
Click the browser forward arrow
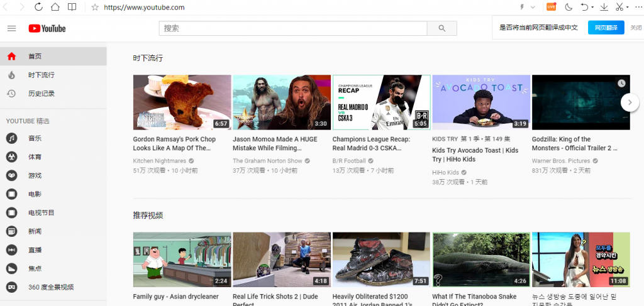click(22, 7)
